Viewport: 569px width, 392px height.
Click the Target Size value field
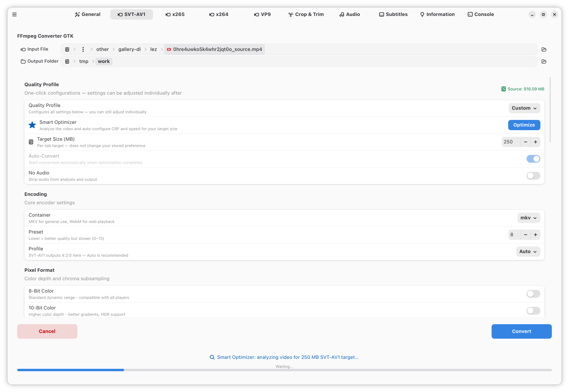pos(511,142)
